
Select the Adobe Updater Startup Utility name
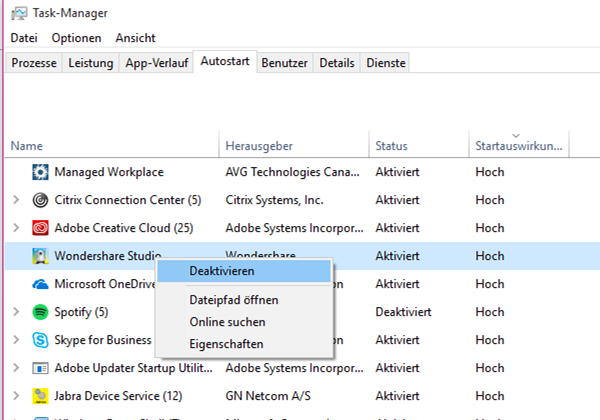[x=133, y=368]
